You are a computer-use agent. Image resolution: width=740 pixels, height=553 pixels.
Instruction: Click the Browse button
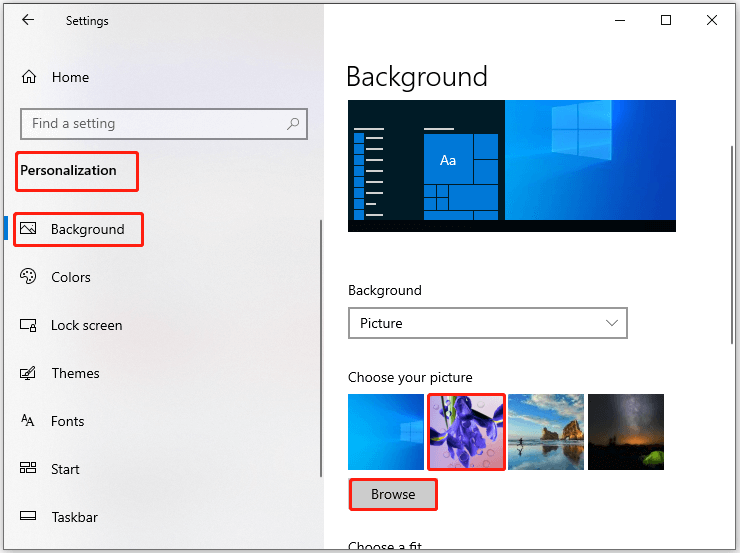click(x=393, y=494)
